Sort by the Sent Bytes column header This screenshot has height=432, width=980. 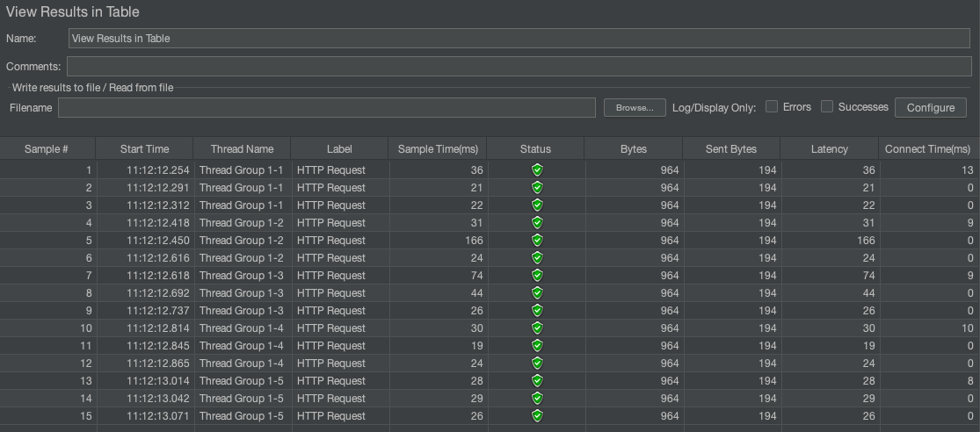731,148
